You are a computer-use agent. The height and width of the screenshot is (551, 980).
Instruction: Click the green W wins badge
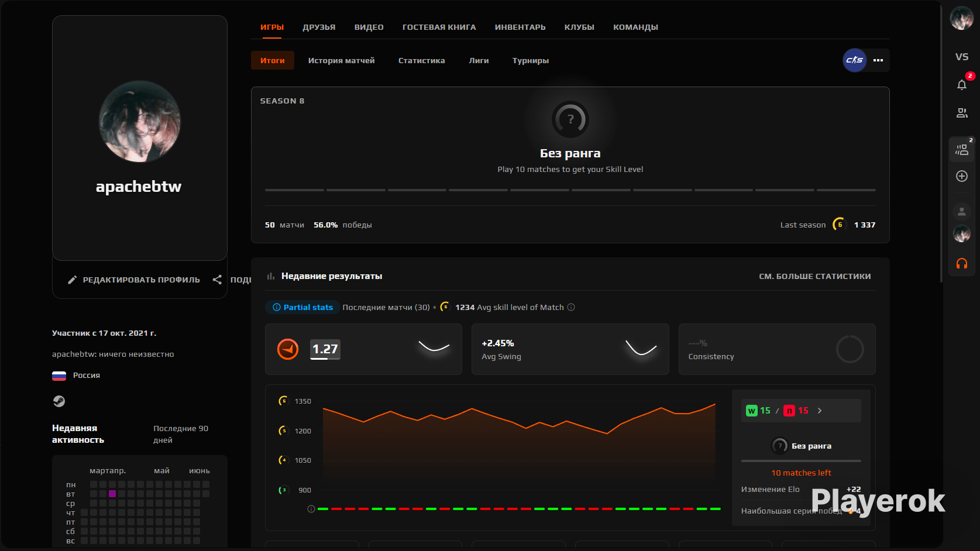point(752,411)
